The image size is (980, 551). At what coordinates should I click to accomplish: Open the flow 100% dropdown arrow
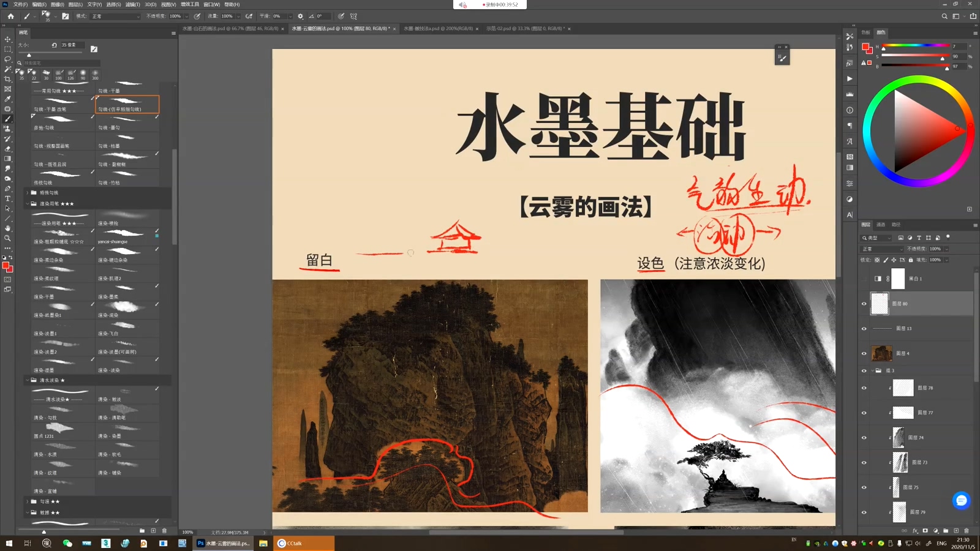coord(238,17)
